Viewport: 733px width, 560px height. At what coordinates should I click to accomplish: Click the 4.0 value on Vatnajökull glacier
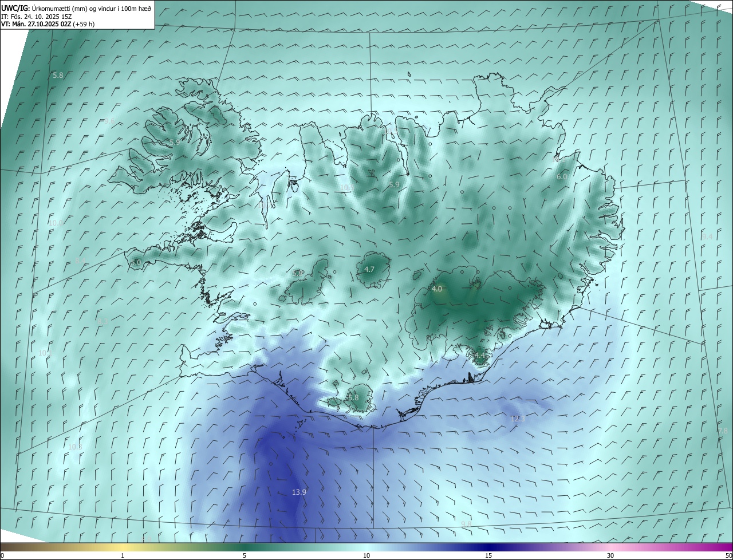pyautogui.click(x=437, y=289)
